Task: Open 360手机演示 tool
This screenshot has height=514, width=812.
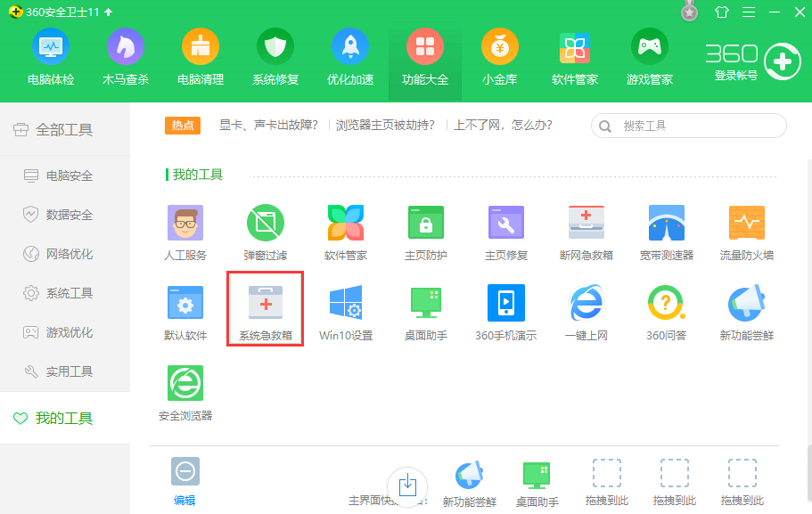Action: tap(506, 313)
